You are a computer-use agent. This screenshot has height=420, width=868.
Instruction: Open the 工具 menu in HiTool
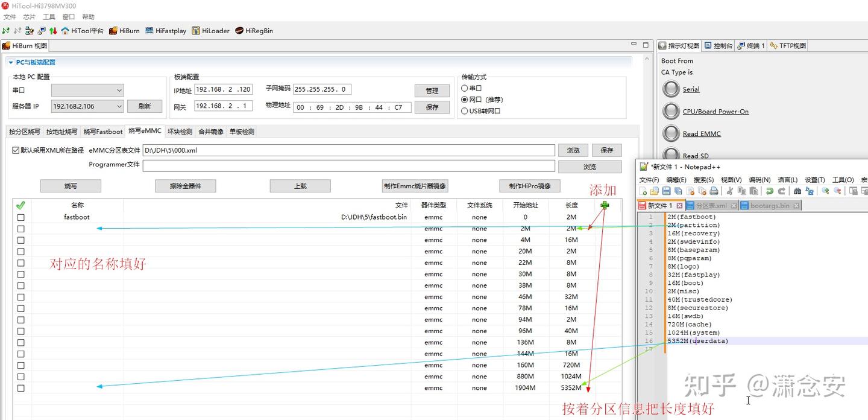49,17
